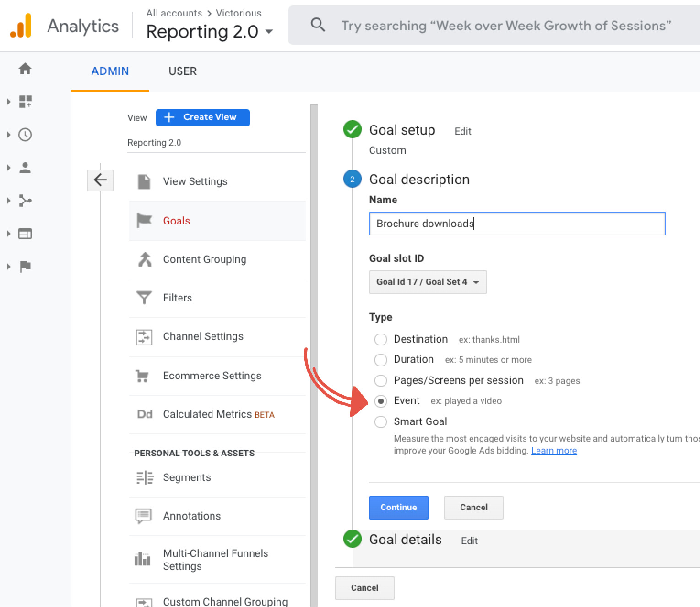Open the Realtime clock icon
Screen dimensions: 700x607
click(x=25, y=135)
